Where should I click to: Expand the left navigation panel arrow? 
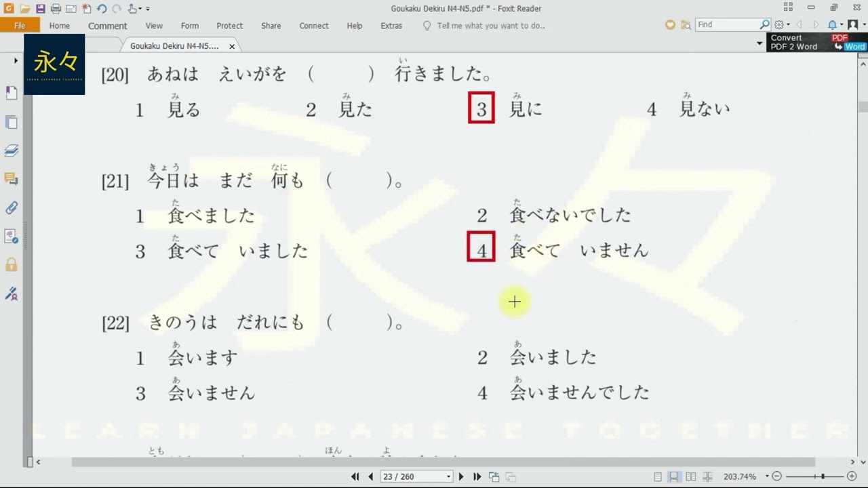(16, 61)
